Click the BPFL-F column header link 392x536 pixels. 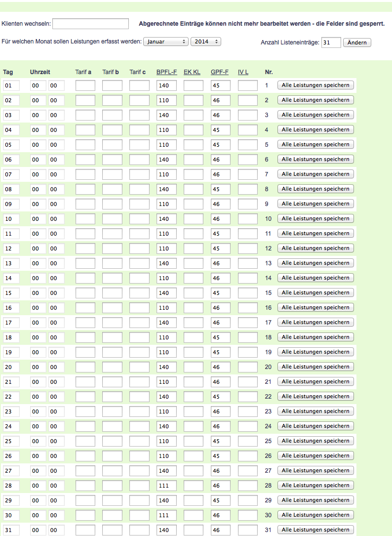click(166, 72)
